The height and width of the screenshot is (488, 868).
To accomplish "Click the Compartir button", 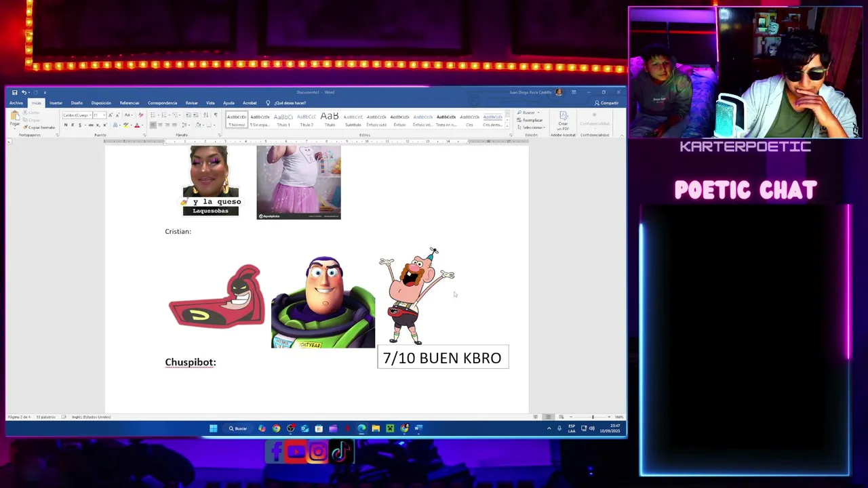I will 606,103.
